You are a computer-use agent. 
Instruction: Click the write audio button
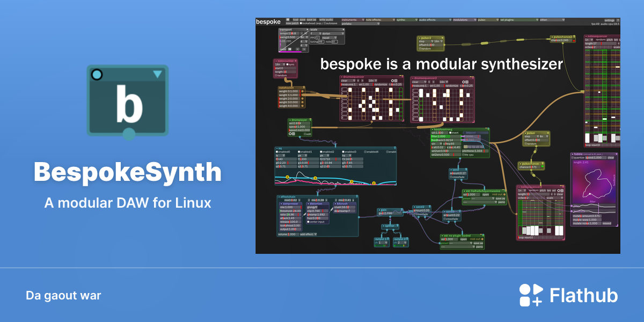tap(326, 19)
